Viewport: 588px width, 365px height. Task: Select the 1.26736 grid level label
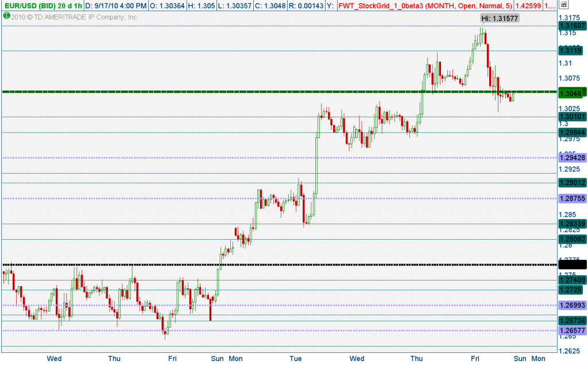(572, 321)
